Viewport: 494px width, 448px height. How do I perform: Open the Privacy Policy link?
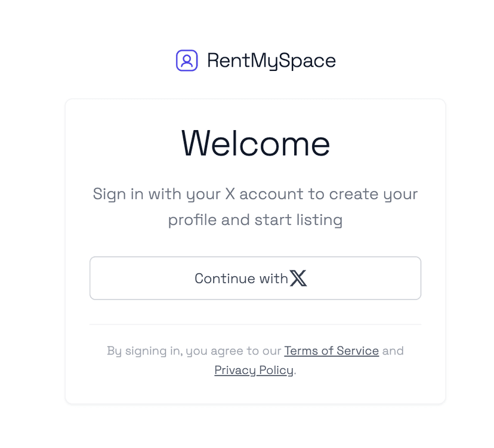[x=254, y=370]
